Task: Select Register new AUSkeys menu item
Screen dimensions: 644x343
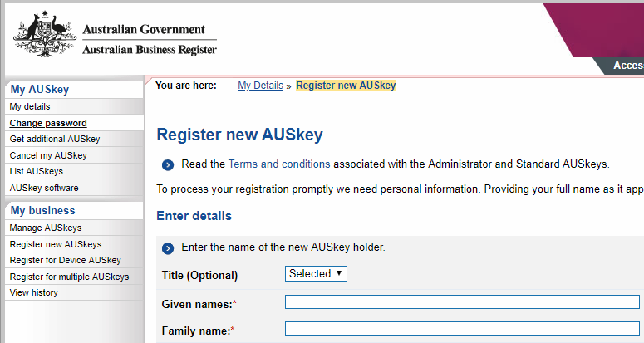Action: 56,244
